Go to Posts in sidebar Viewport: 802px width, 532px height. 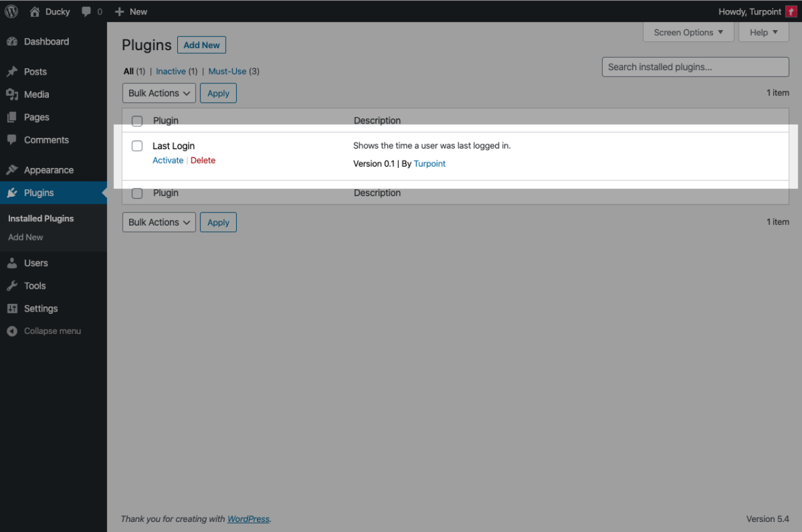click(x=36, y=71)
